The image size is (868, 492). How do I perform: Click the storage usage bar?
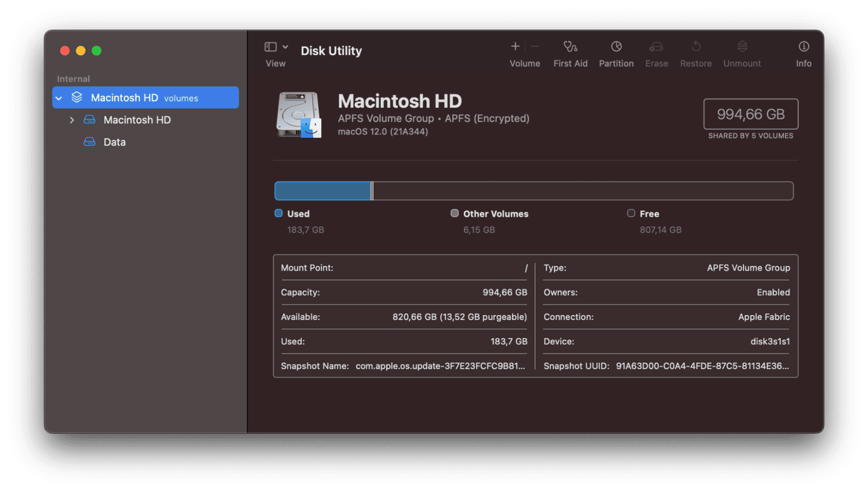click(x=534, y=191)
